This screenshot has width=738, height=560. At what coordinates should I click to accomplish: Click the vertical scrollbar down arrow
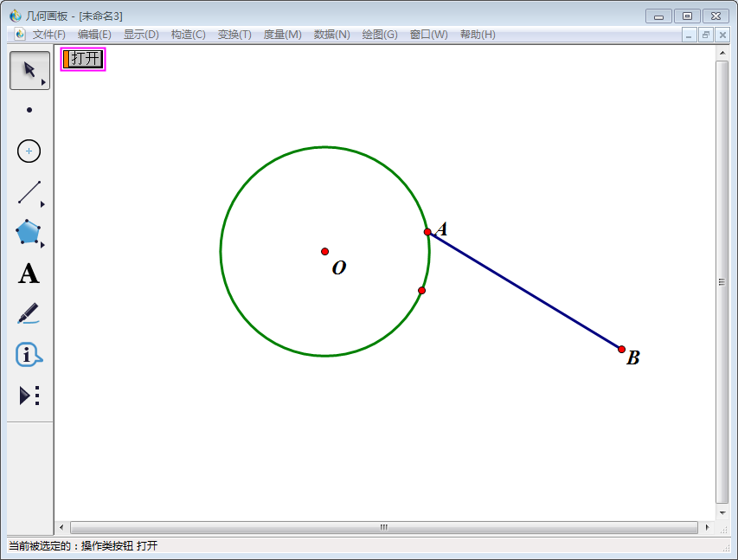click(722, 513)
